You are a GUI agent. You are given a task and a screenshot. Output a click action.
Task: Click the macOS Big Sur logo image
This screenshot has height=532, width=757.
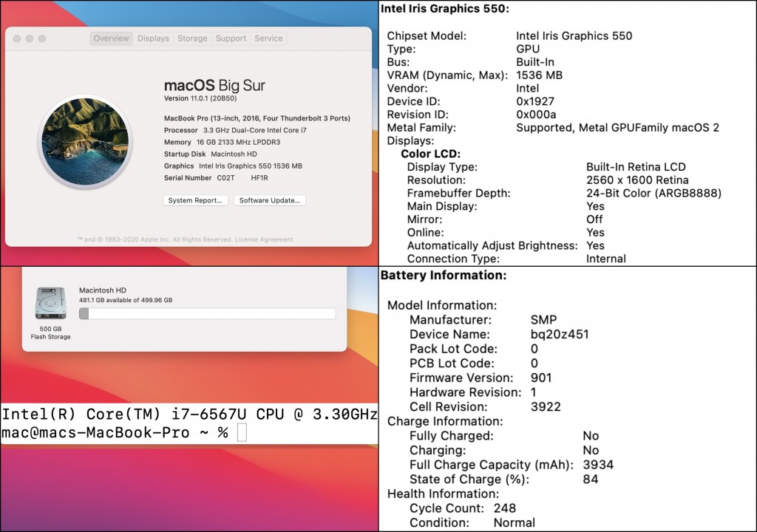[x=85, y=142]
